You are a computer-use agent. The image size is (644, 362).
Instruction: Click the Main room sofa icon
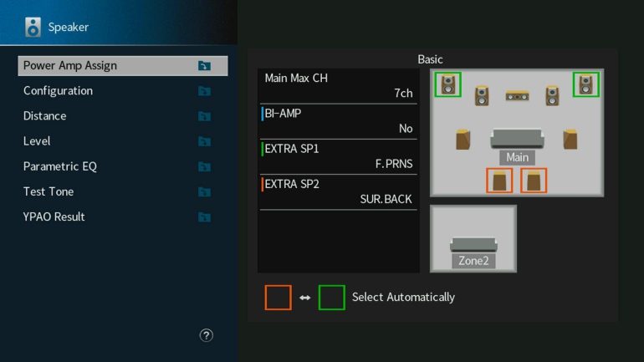click(517, 138)
